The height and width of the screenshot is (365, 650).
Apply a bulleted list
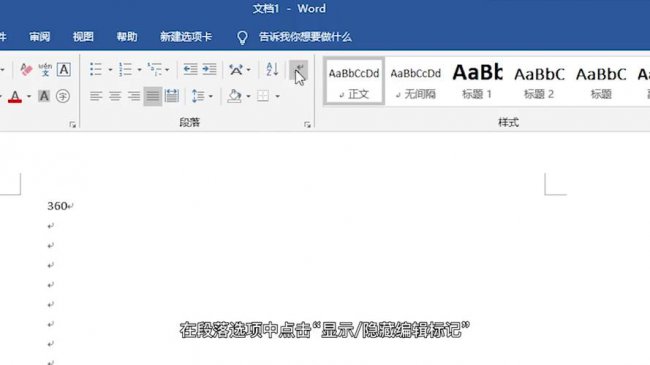coord(96,69)
